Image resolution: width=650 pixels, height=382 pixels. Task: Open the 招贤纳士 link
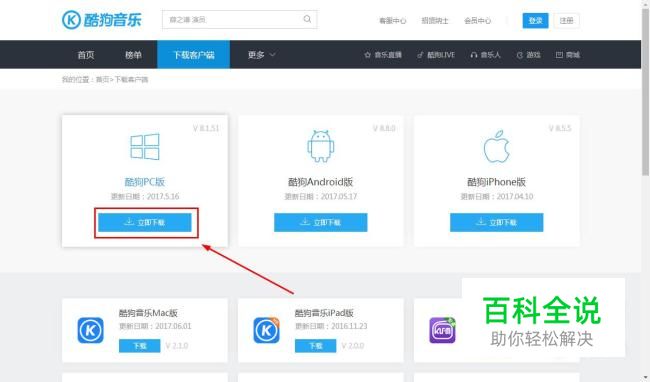pos(435,21)
